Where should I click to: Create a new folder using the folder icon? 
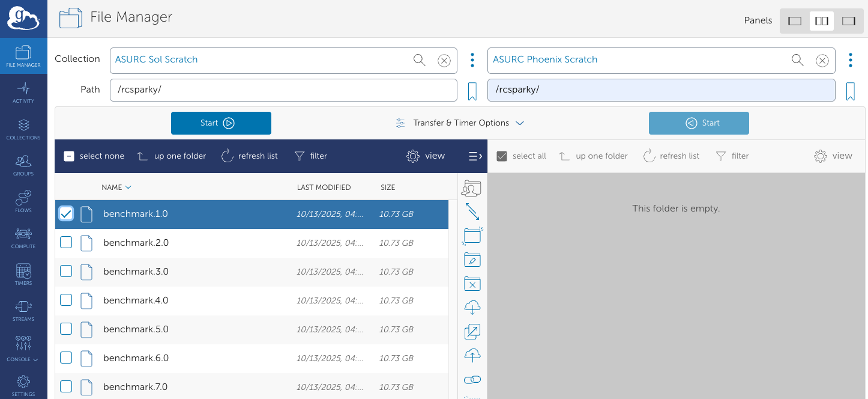(x=472, y=236)
